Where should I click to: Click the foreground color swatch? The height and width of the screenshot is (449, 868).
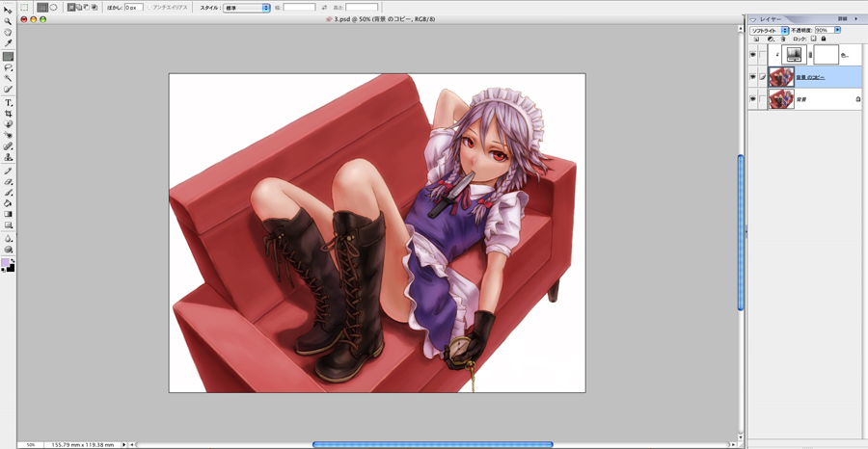(x=6, y=263)
